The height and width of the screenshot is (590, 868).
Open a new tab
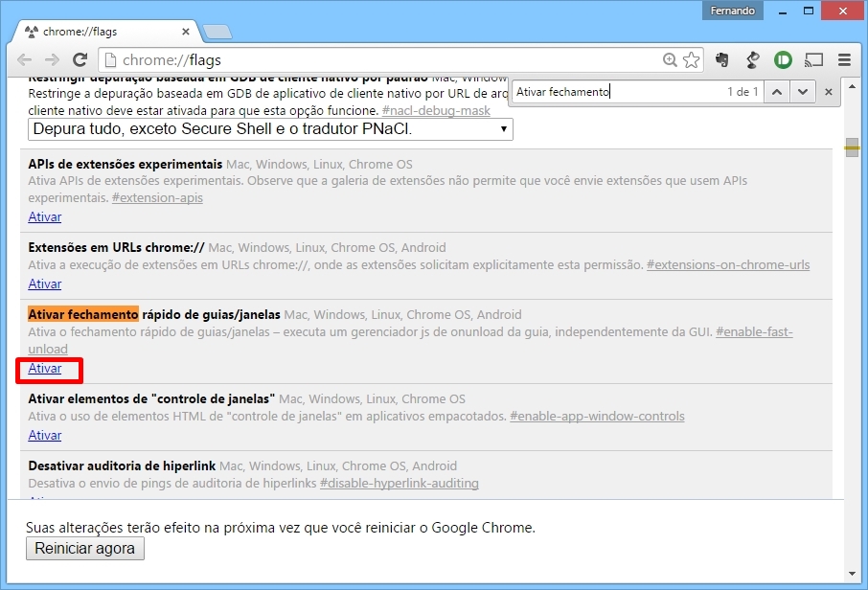217,33
